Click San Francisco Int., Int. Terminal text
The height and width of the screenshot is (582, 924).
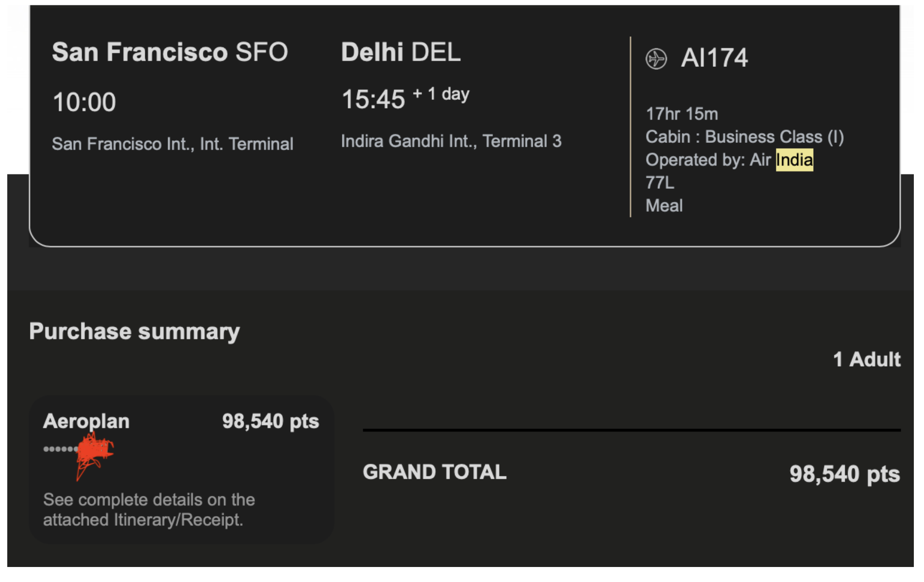click(x=172, y=144)
